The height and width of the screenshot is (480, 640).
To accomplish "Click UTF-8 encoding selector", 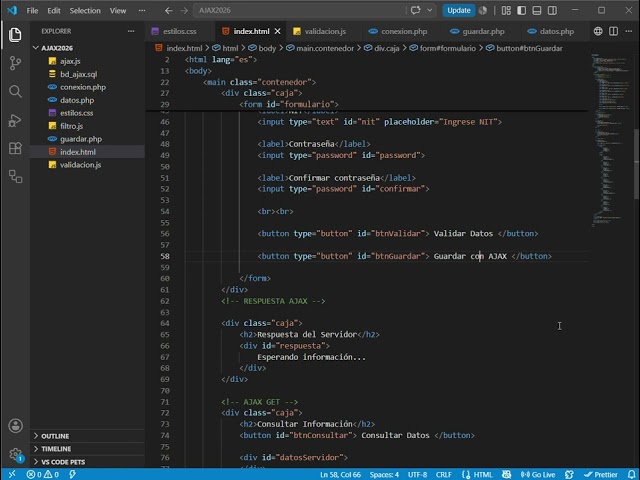I will pos(417,474).
